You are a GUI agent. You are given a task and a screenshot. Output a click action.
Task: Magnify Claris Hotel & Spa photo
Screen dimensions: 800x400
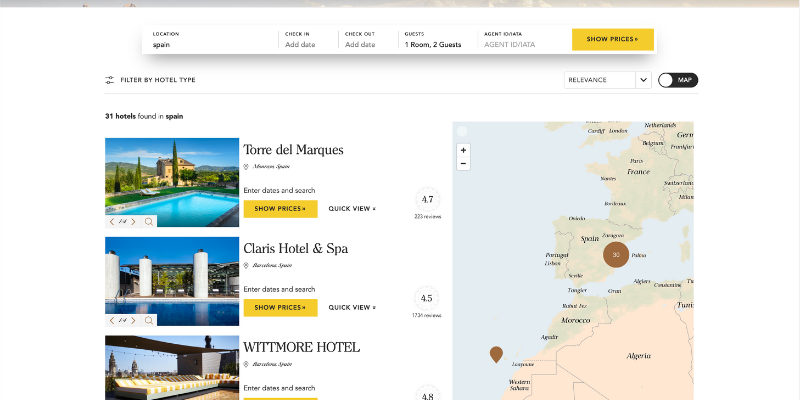click(149, 321)
